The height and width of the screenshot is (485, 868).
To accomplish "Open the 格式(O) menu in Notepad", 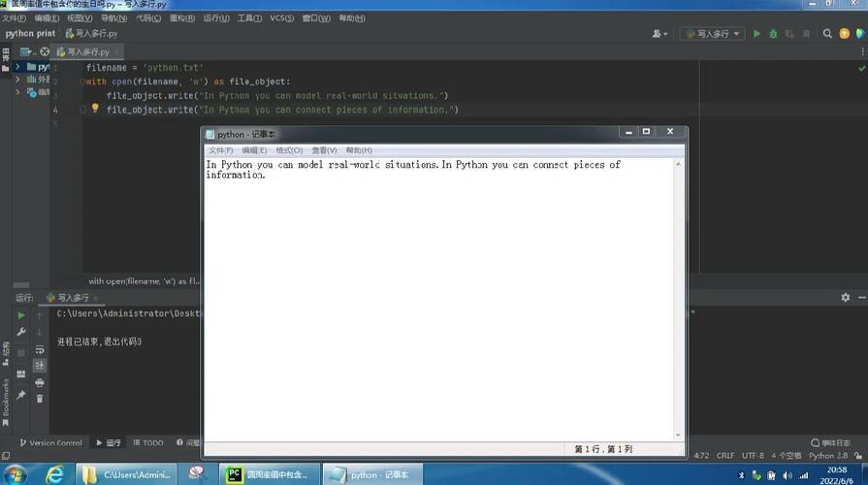I will tap(289, 150).
